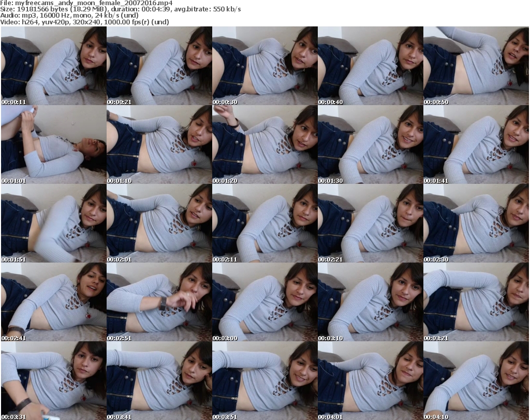Image resolution: width=530 pixels, height=420 pixels.
Task: Click the 'Size: 19181566 bytes' info line
Action: 120,9
